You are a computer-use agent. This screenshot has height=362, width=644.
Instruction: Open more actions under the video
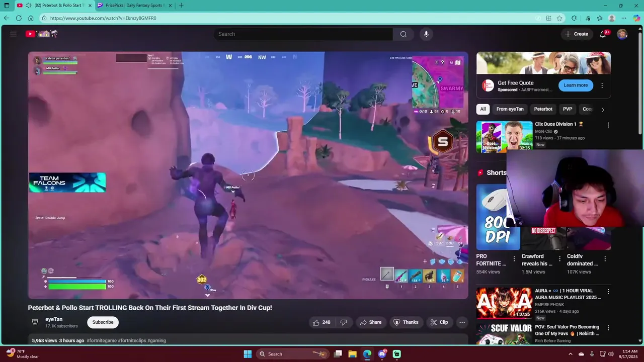462,322
